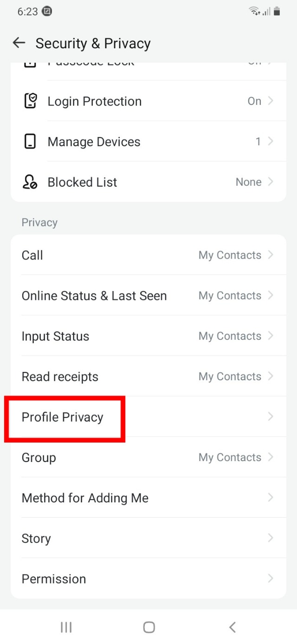Tap the Login Protection shield icon
Screen dimensions: 297x644
click(30, 101)
